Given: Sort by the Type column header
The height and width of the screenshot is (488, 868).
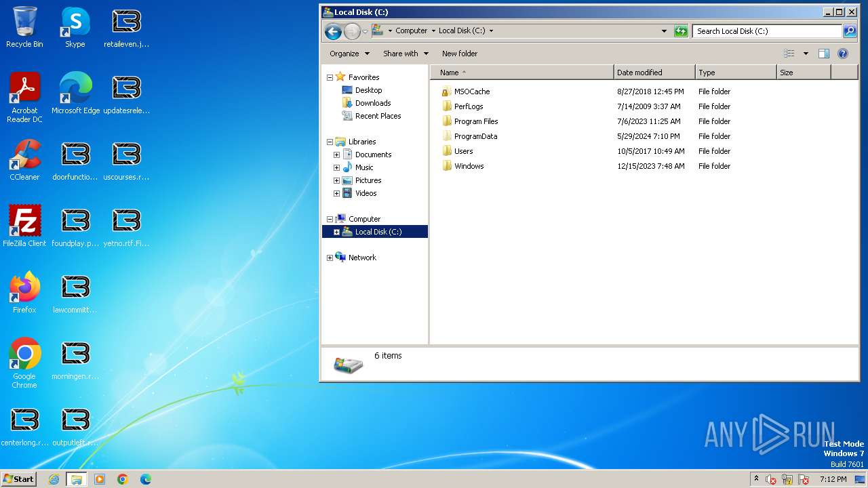Looking at the screenshot, I should (736, 73).
